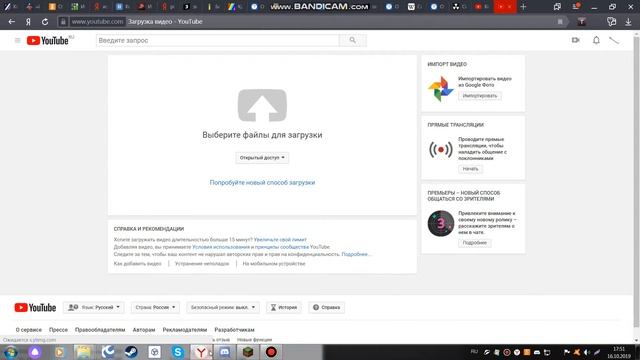Click the «Импортировать» button
This screenshot has width=640, height=360.
point(480,96)
